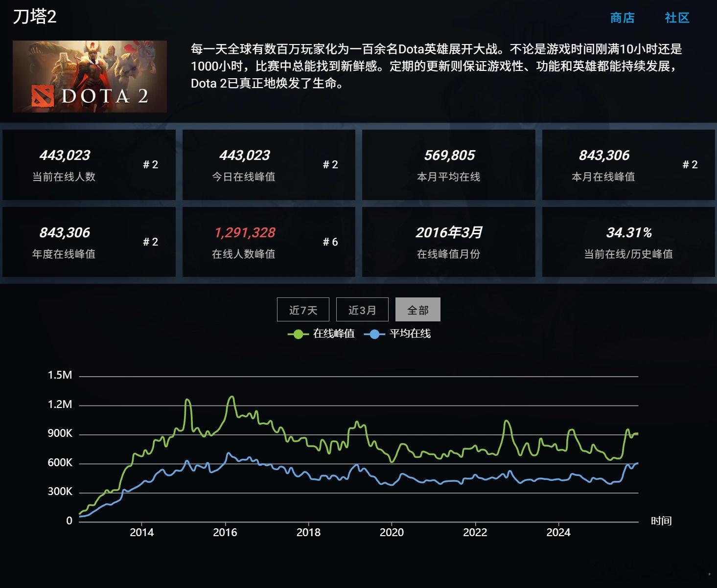Click the Dota 2 logo in the banner
Viewport: 717px width, 588px height.
(x=43, y=96)
